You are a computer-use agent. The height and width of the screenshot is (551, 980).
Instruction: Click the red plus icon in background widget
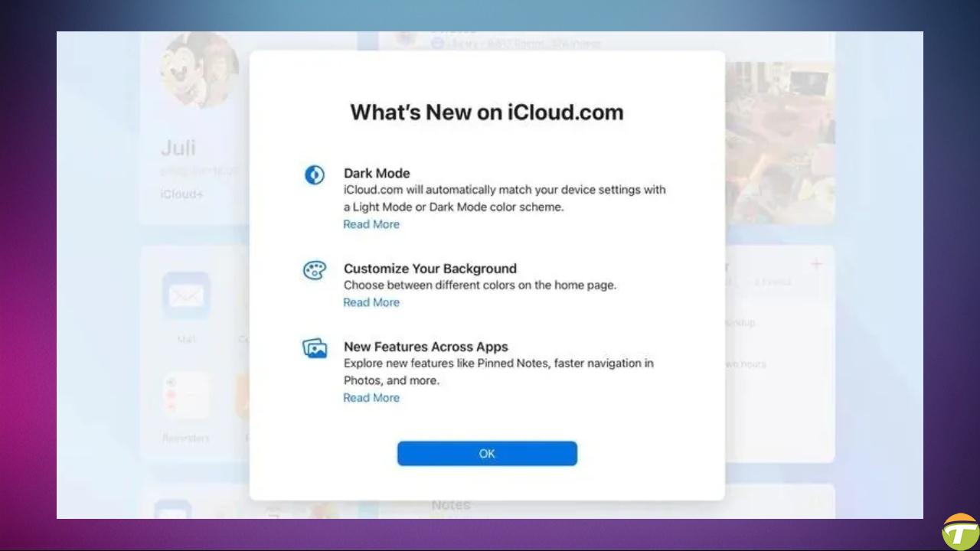click(x=816, y=264)
